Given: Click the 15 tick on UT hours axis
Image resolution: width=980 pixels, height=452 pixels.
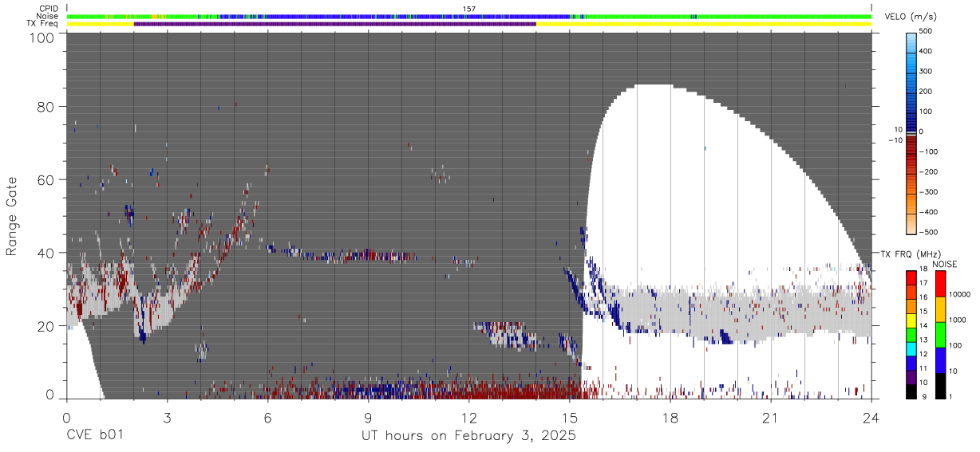Looking at the screenshot, I should (x=570, y=419).
